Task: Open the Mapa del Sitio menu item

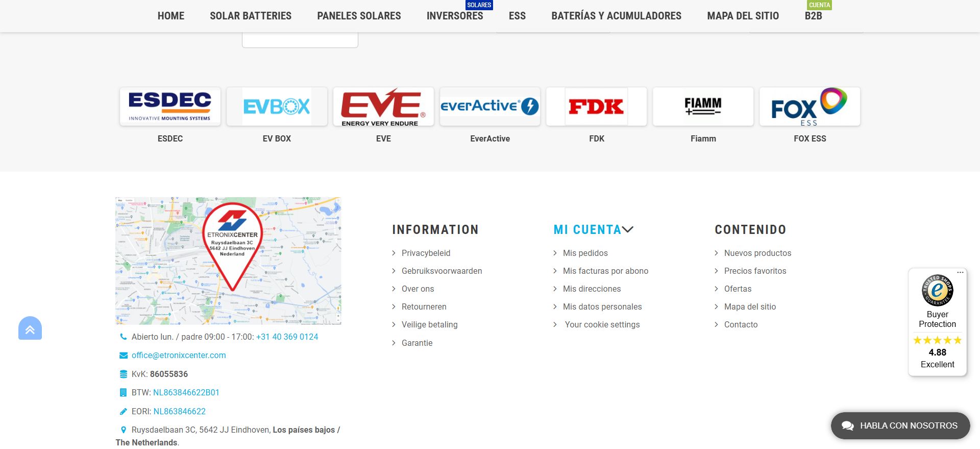Action: (x=743, y=16)
